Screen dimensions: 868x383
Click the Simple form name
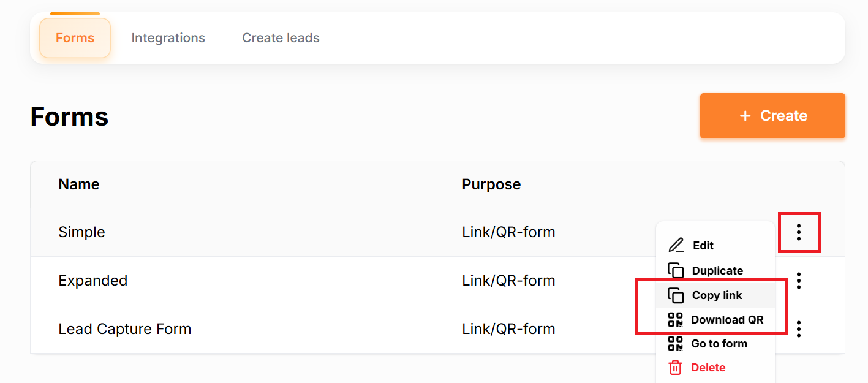click(81, 232)
